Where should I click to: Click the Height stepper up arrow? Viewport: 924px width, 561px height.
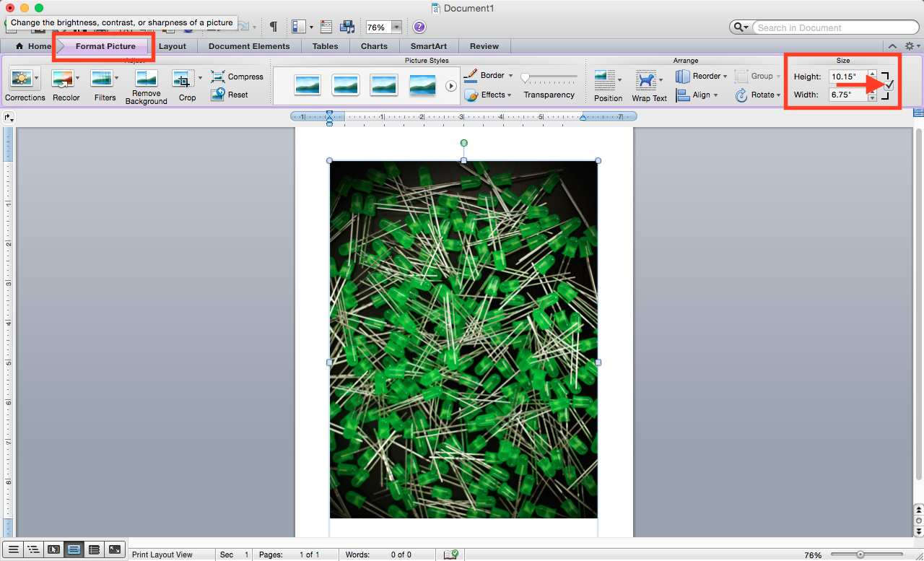click(873, 73)
